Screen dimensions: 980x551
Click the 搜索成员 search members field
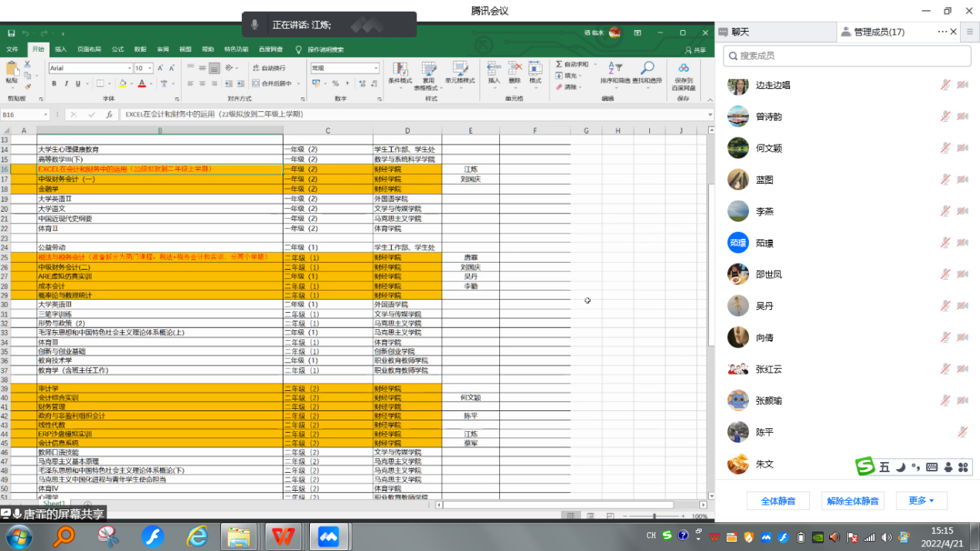pos(847,56)
